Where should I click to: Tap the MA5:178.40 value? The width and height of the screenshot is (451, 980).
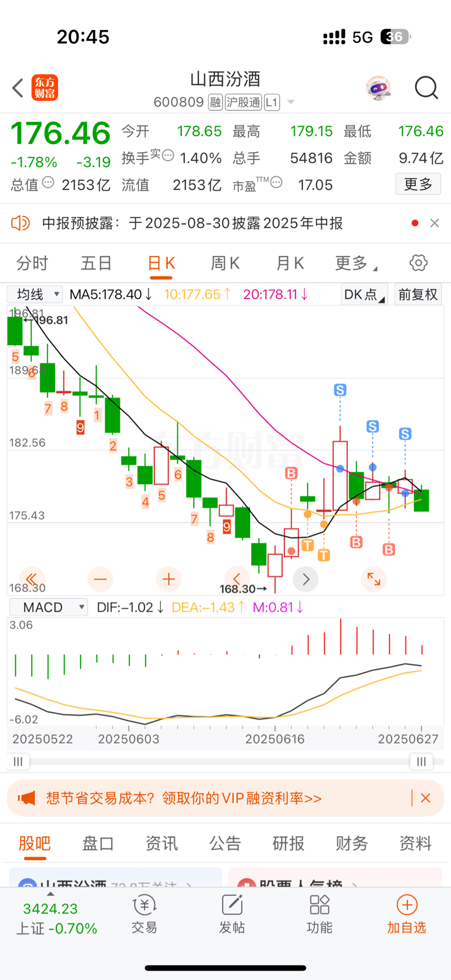point(112,294)
